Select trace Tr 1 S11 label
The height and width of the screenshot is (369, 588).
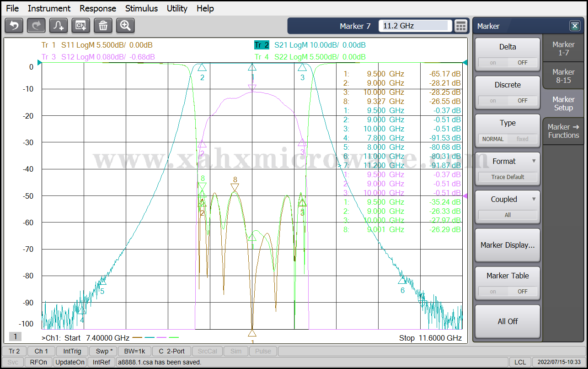click(x=97, y=45)
